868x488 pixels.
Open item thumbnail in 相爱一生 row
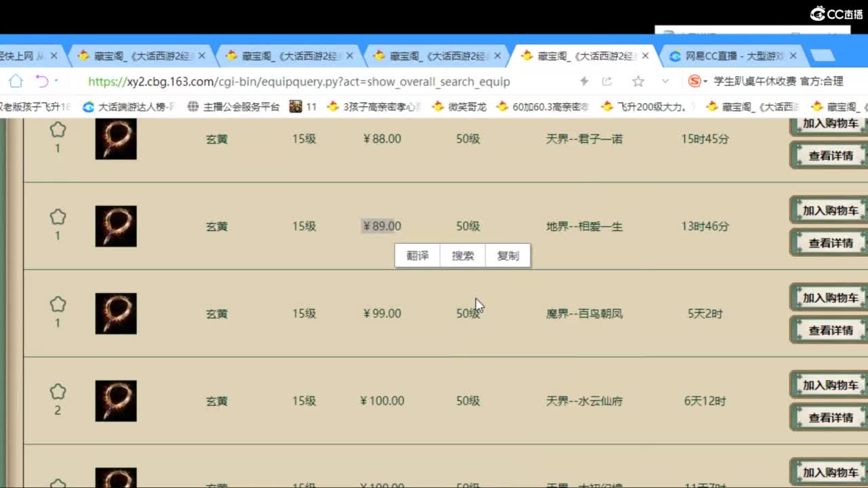click(x=116, y=226)
